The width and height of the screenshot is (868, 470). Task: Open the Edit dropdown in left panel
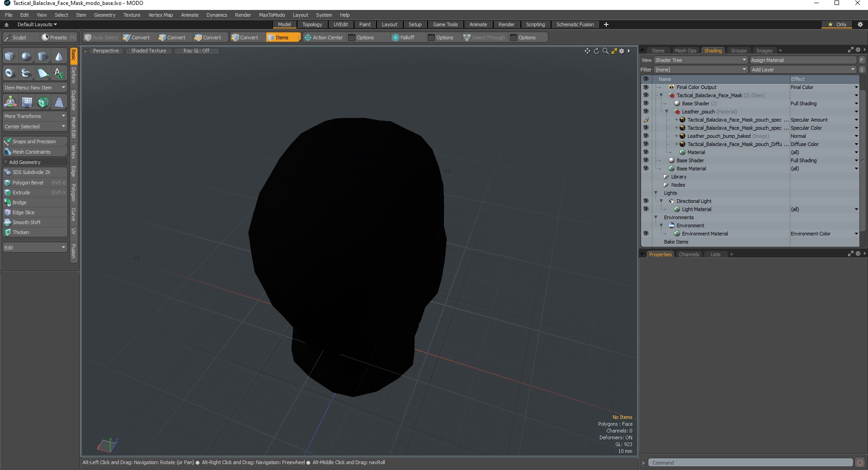(35, 248)
